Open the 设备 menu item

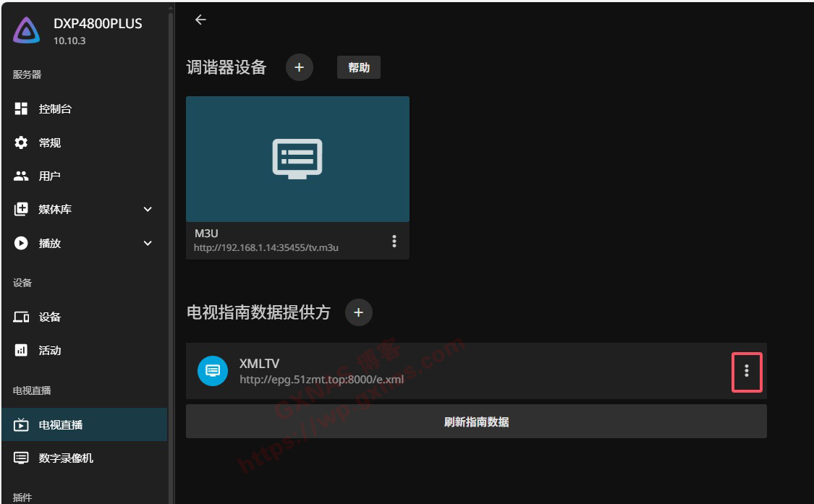49,317
